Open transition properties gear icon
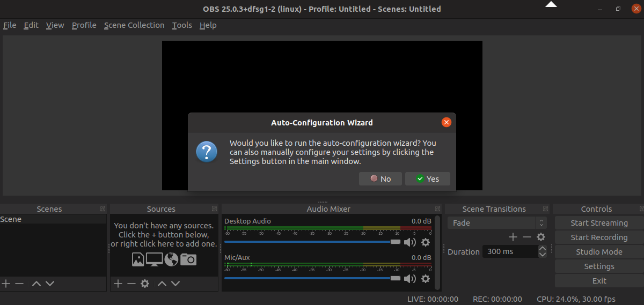The height and width of the screenshot is (305, 644). 541,237
